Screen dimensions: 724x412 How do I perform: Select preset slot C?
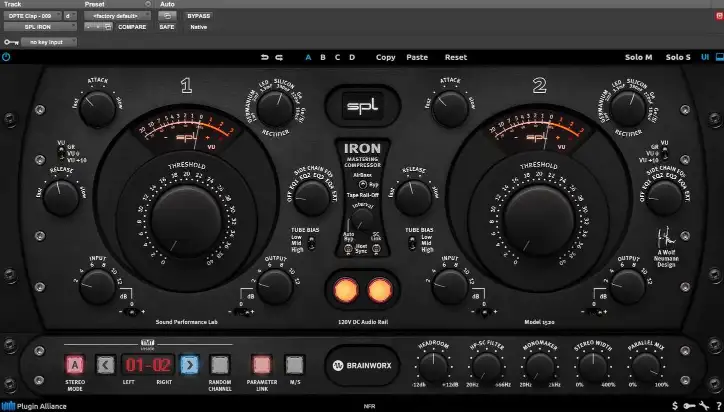pyautogui.click(x=338, y=57)
